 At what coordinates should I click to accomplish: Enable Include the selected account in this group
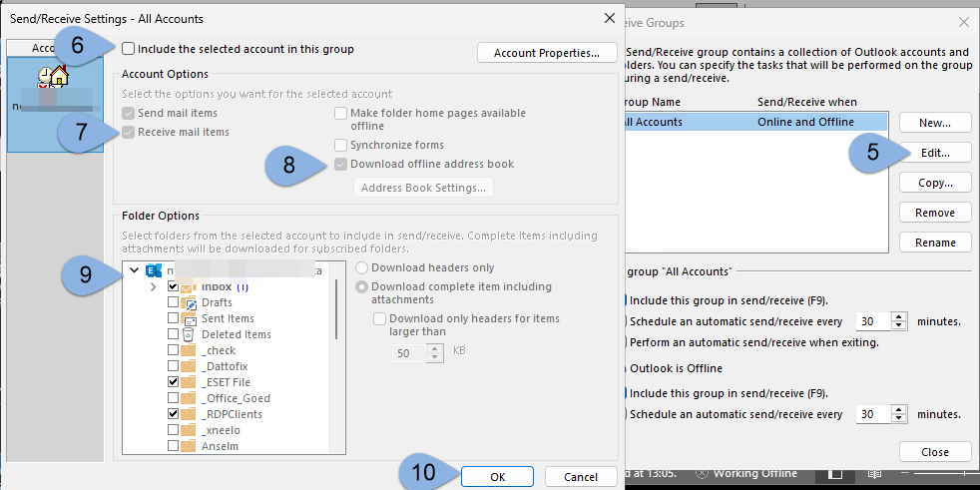pos(128,49)
